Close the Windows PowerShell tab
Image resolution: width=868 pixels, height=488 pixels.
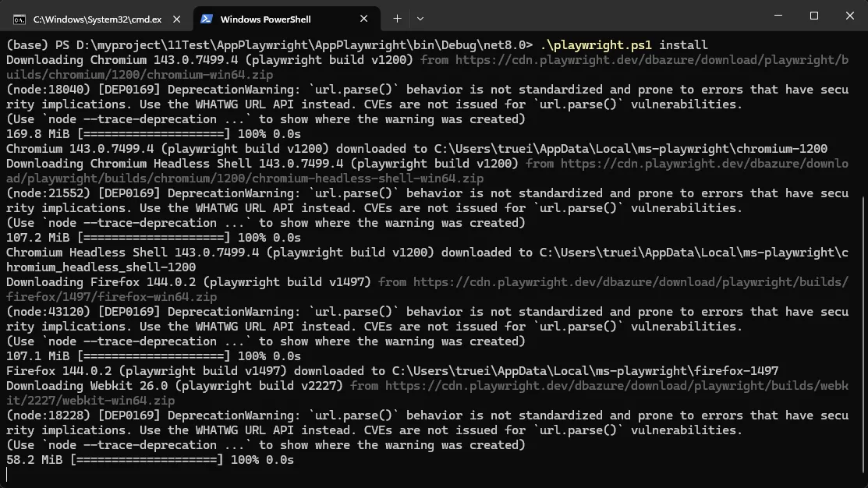tap(363, 18)
